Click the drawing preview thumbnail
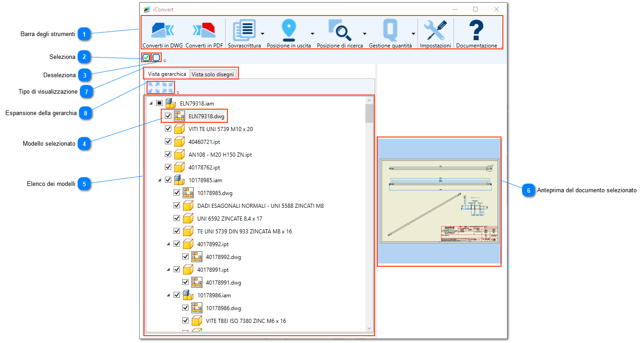The height and width of the screenshot is (343, 644). pyautogui.click(x=439, y=201)
